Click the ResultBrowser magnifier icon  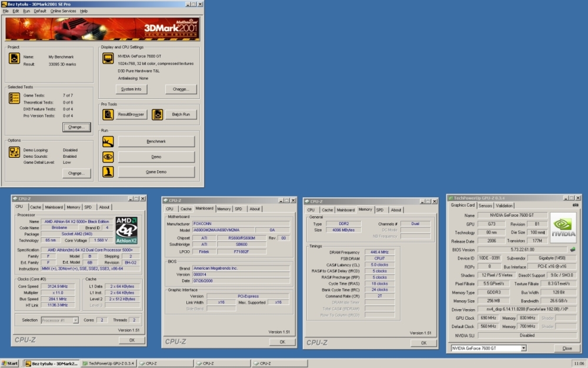coord(108,115)
